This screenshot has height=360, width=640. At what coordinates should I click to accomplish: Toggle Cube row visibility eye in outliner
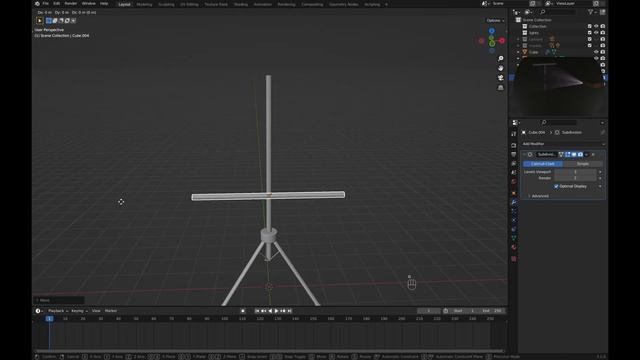[x=596, y=52]
